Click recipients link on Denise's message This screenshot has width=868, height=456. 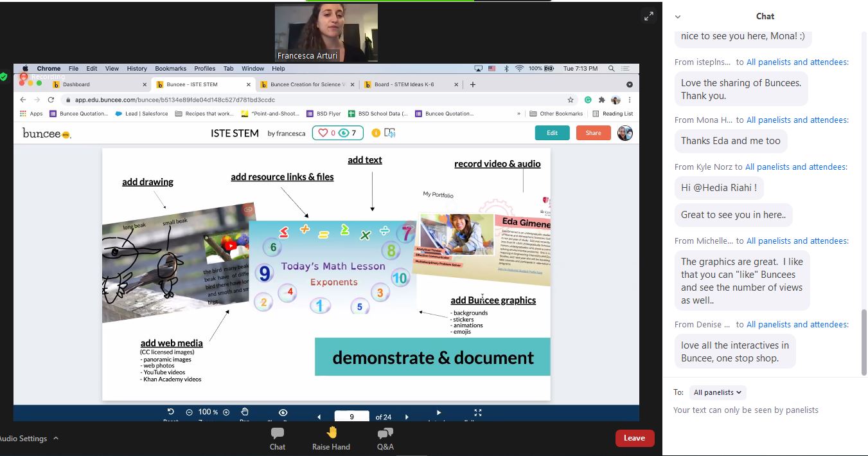(797, 325)
